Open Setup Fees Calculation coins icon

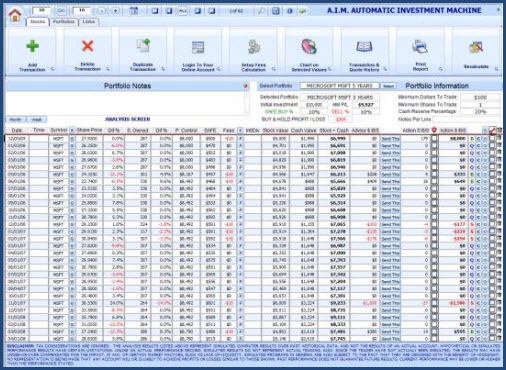click(254, 47)
